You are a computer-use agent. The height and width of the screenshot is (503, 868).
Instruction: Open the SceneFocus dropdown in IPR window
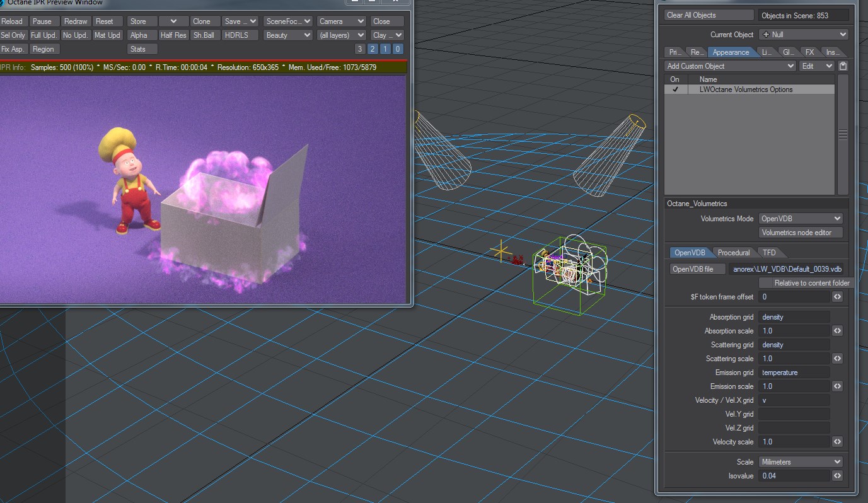(288, 21)
